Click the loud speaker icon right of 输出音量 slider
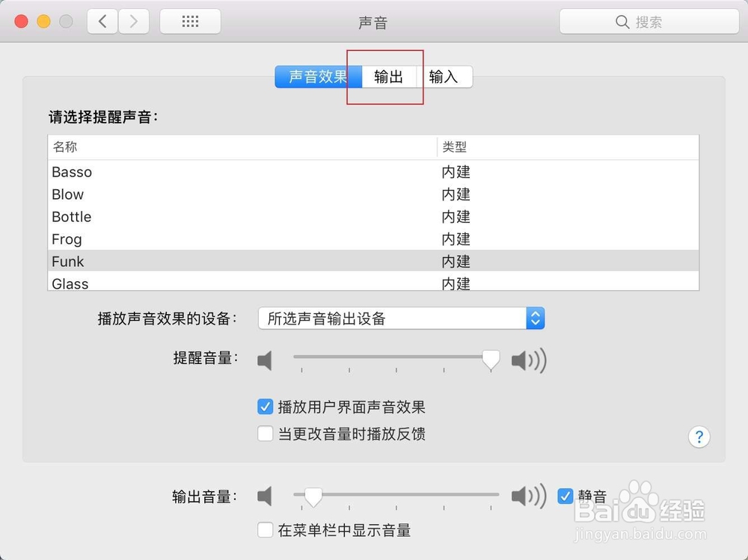 click(x=528, y=496)
